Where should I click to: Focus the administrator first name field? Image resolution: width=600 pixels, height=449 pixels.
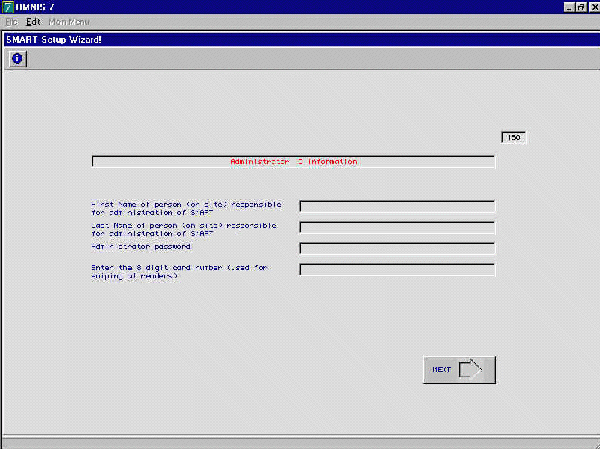[x=397, y=206]
